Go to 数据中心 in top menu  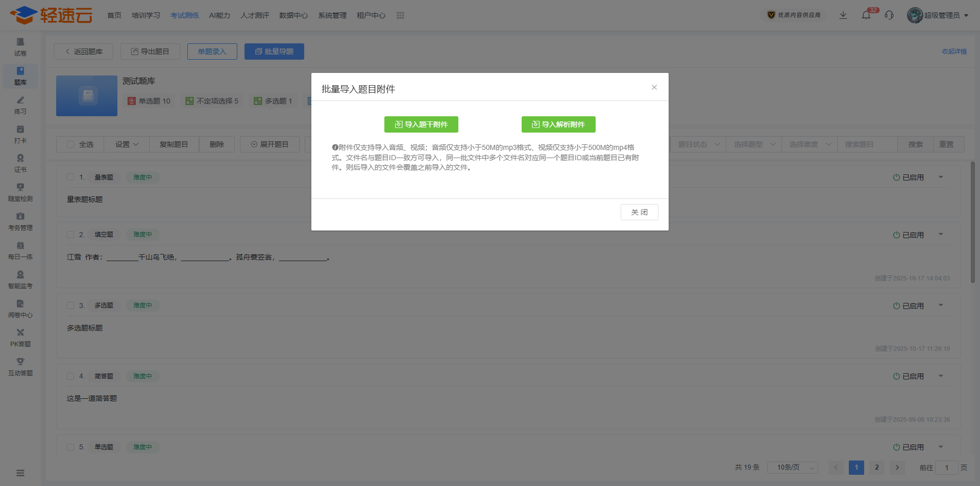point(293,15)
